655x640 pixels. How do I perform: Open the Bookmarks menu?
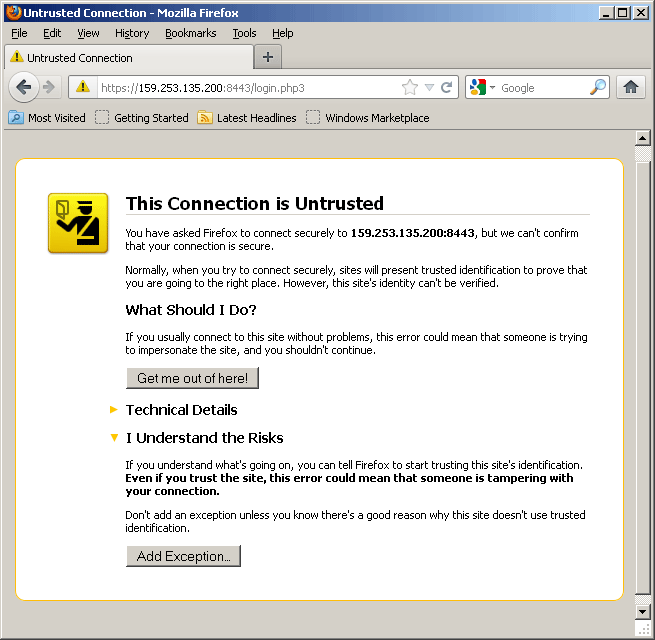(190, 33)
